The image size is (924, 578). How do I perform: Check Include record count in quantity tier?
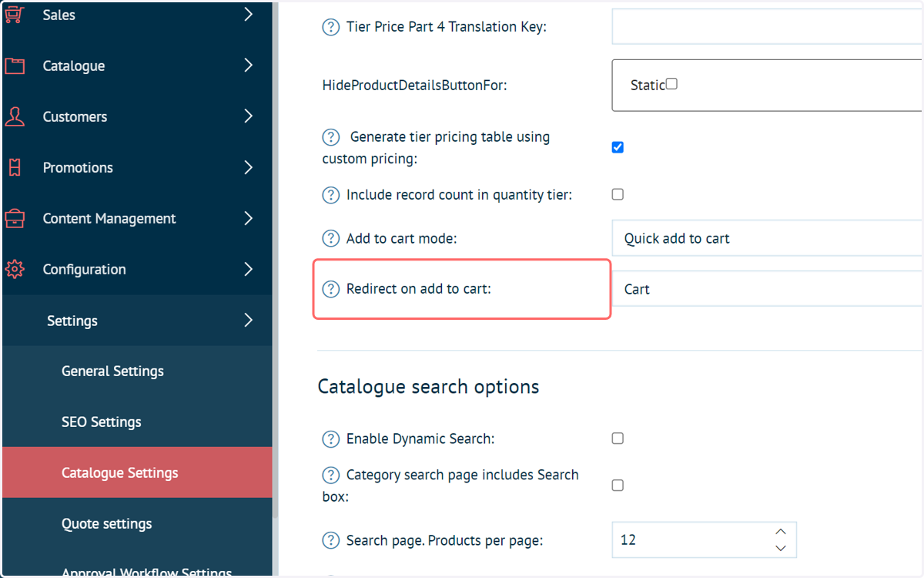point(618,195)
